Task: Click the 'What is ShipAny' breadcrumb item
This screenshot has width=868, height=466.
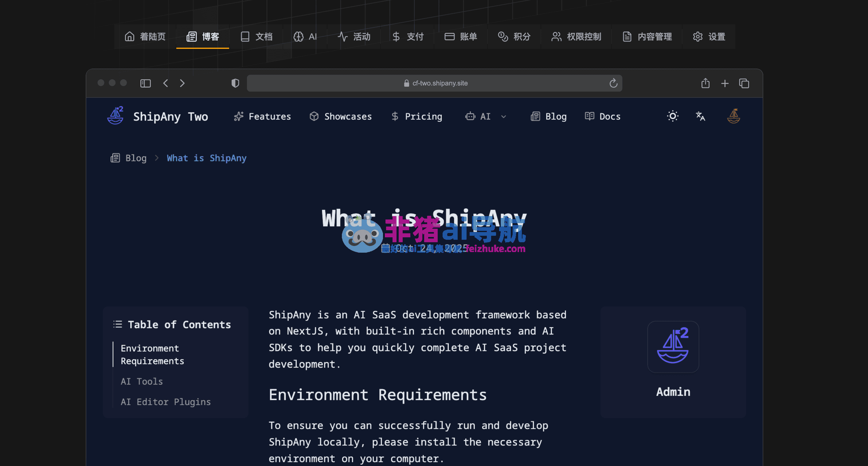Action: [x=206, y=158]
